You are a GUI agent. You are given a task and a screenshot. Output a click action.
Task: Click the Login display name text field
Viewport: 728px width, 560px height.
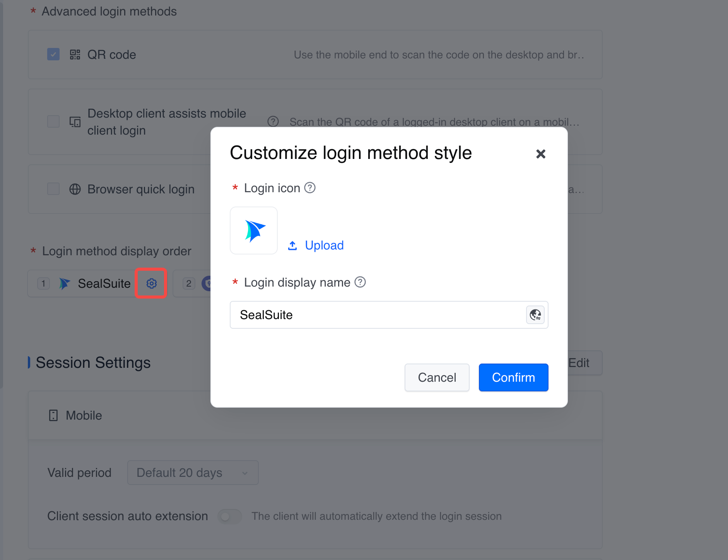[377, 315]
